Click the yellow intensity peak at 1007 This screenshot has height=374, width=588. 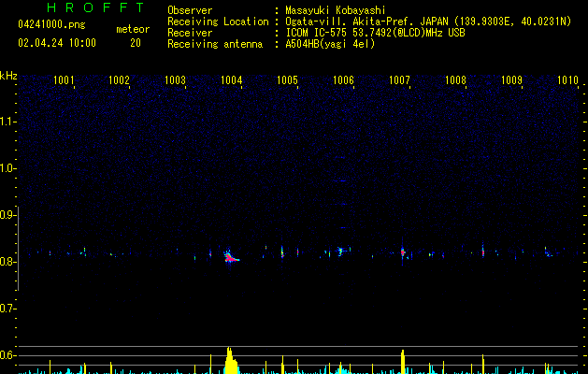(403, 362)
